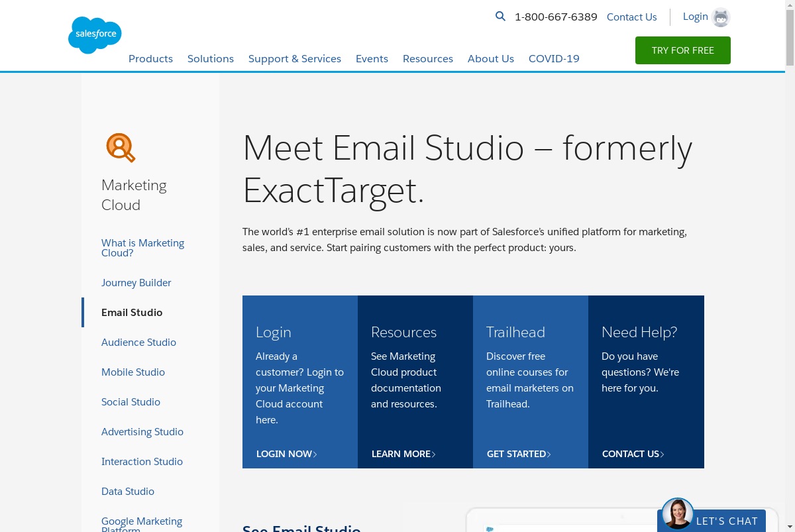Click CONTACT US in Need Help card
Screen dimensions: 795x532
tap(633, 454)
